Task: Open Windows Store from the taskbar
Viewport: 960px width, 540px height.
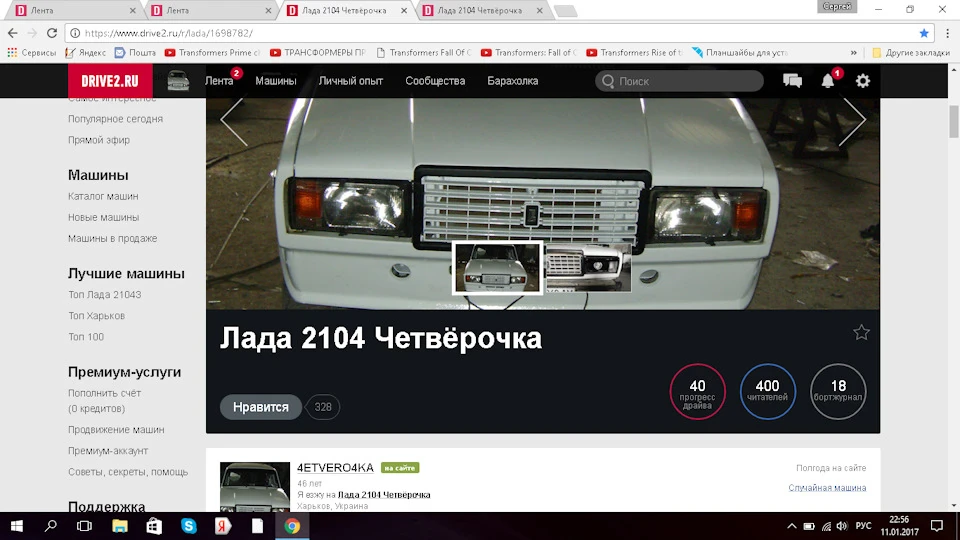Action: coord(154,526)
